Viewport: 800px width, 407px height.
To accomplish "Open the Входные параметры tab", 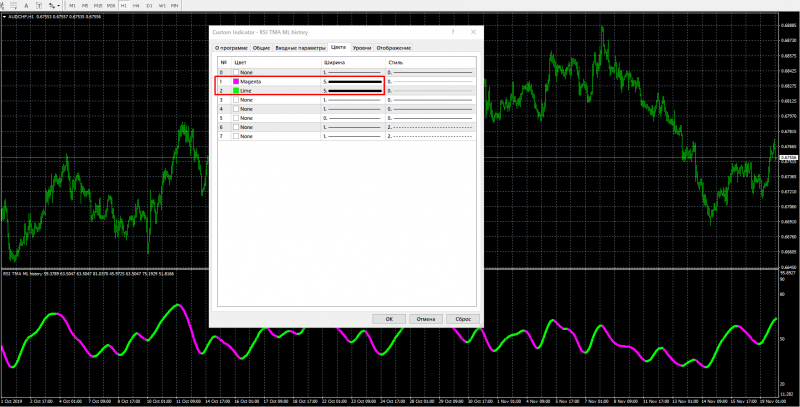I will (300, 48).
